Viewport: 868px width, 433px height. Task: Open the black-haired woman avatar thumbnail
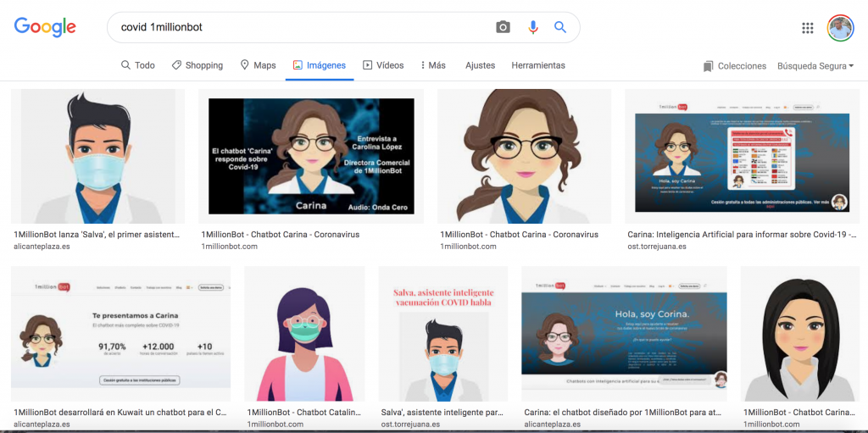pos(800,333)
